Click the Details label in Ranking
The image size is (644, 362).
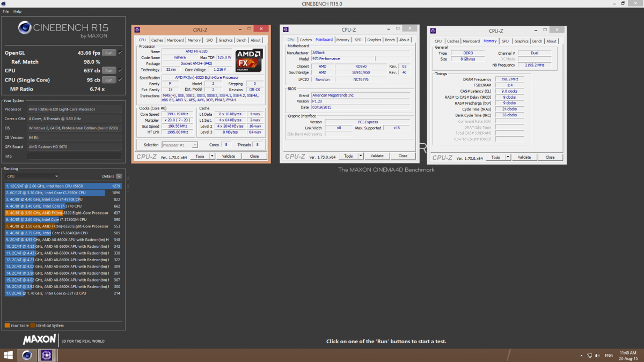tap(108, 176)
